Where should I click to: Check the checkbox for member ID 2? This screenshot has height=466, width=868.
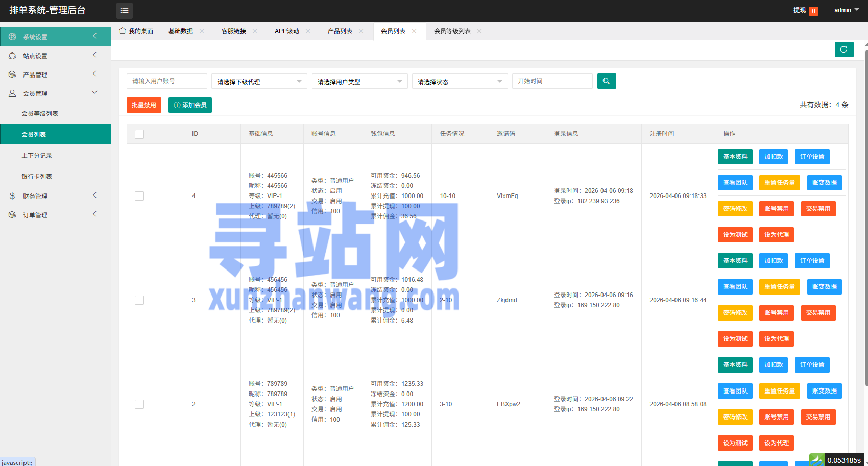pyautogui.click(x=139, y=404)
